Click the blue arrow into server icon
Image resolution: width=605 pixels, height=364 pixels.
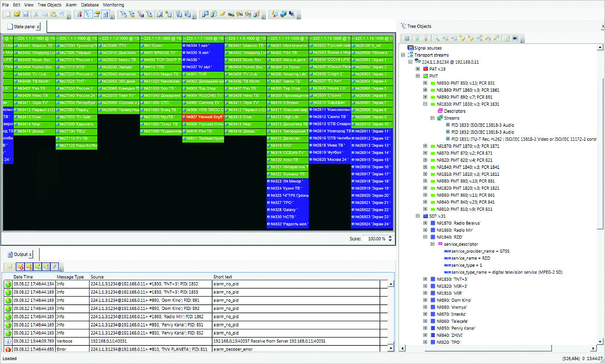(x=445, y=38)
